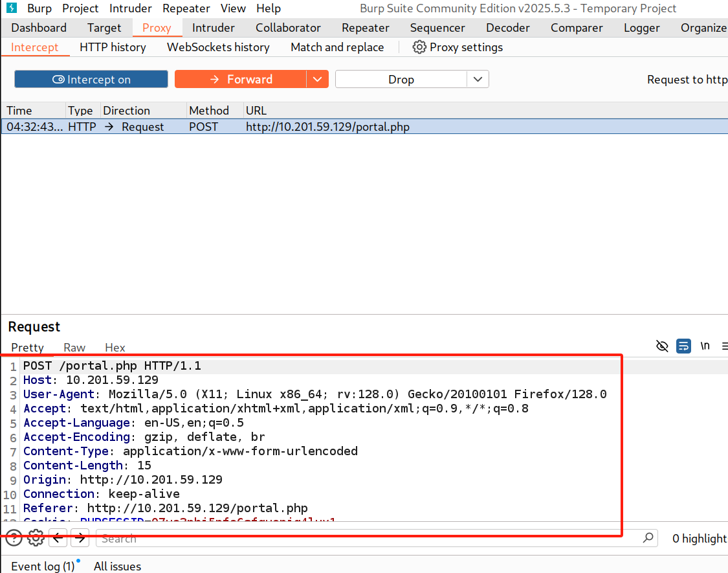Toggle hide non-printable characters eye icon

click(x=662, y=346)
